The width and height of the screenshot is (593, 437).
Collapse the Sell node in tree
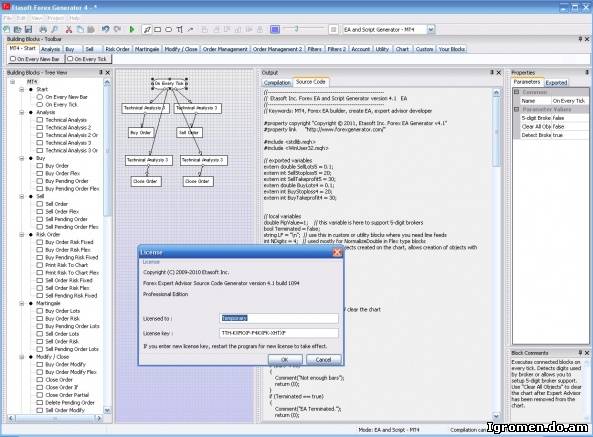pyautogui.click(x=22, y=196)
